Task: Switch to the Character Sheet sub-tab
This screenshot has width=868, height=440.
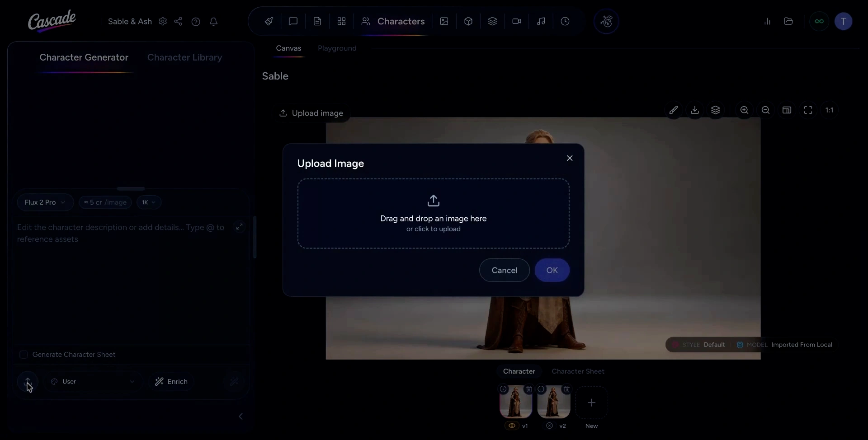Action: tap(578, 371)
